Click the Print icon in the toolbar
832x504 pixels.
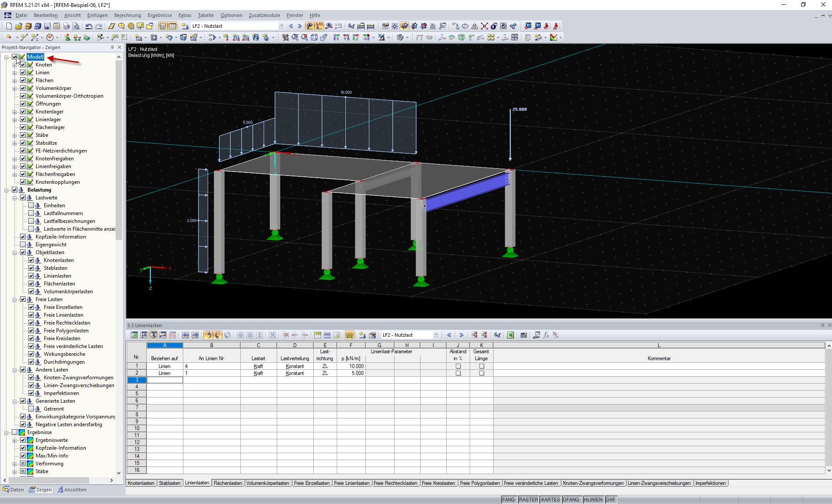click(x=66, y=26)
